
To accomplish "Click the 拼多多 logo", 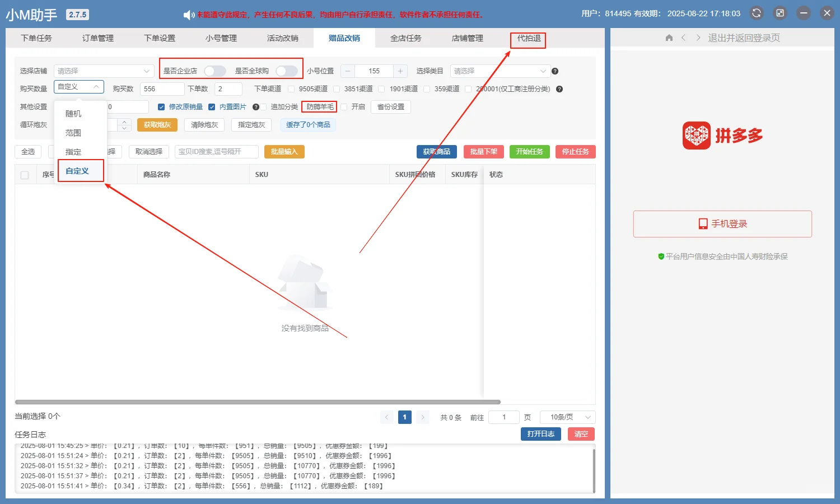I will click(x=722, y=136).
